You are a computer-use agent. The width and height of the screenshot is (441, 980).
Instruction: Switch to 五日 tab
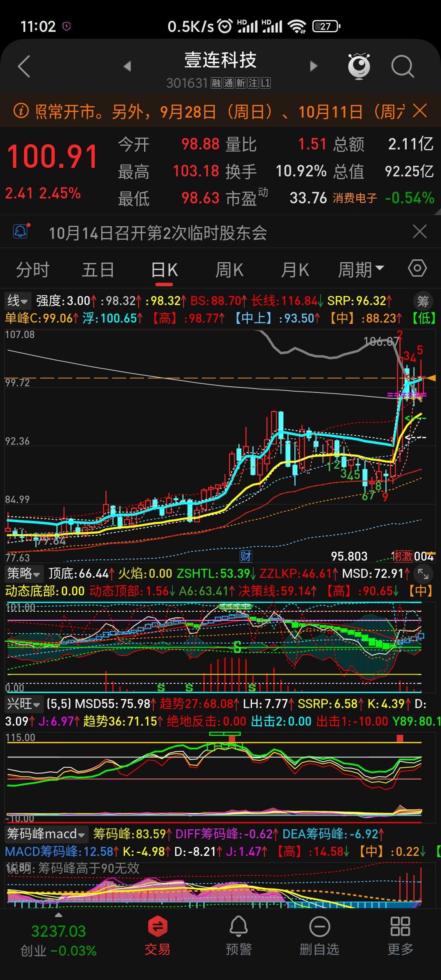pyautogui.click(x=98, y=270)
